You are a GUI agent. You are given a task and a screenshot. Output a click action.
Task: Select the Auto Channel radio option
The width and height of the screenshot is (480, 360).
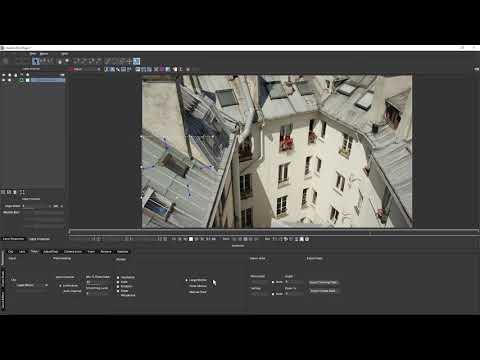click(72, 291)
